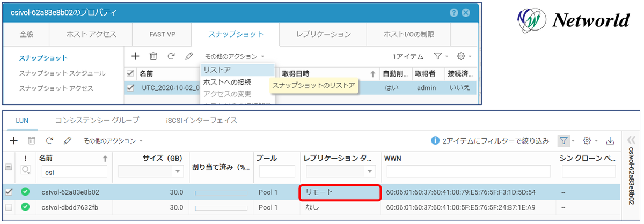Toggle select-all checkbox in snapshot table
This screenshot has width=644, height=224.
click(x=130, y=73)
